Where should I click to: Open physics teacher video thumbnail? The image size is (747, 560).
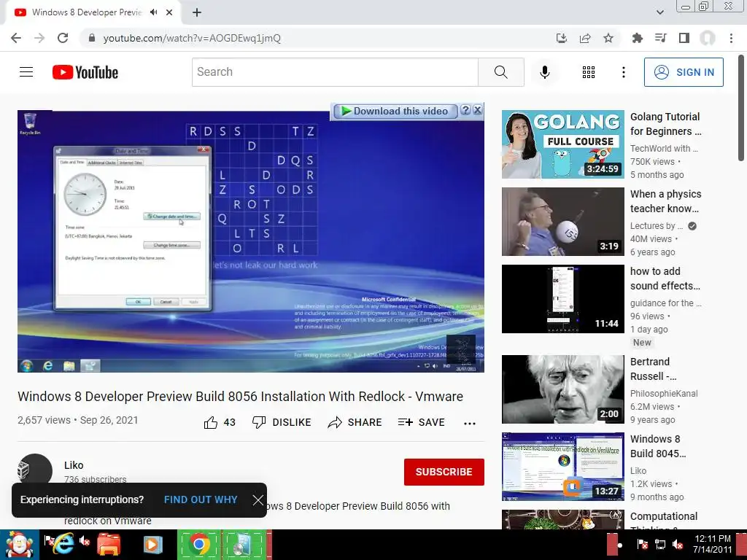click(x=562, y=222)
